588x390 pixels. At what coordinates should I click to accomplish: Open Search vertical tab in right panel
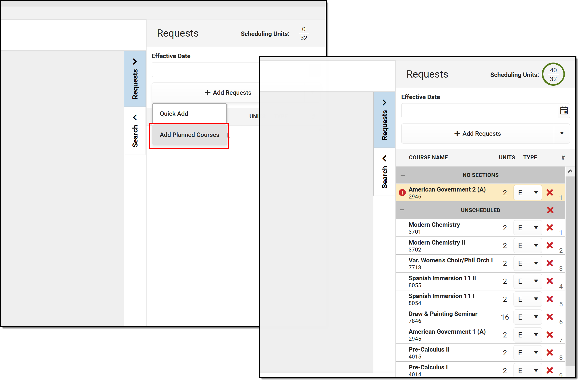(384, 172)
